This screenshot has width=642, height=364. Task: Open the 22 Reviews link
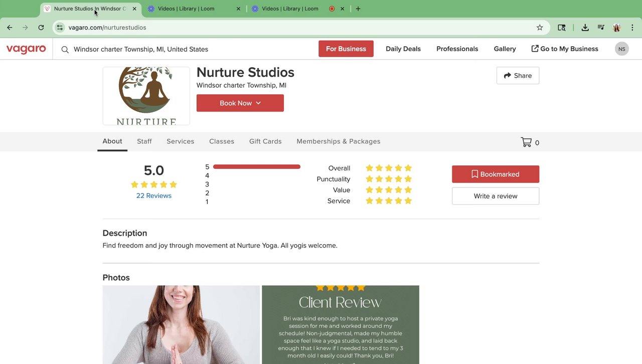tap(154, 196)
